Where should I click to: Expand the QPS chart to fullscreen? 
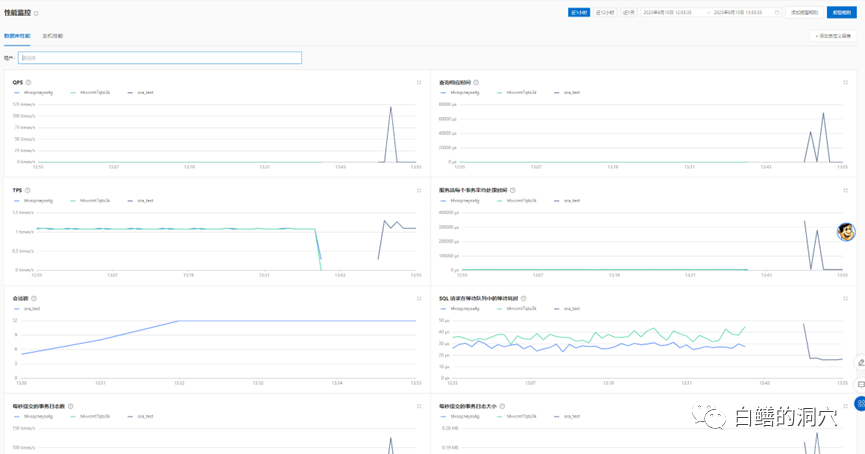[x=419, y=82]
